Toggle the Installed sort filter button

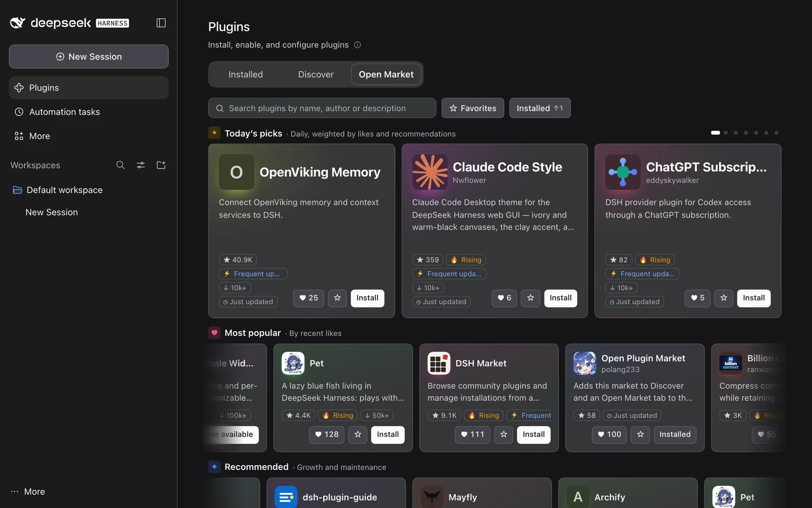point(540,108)
